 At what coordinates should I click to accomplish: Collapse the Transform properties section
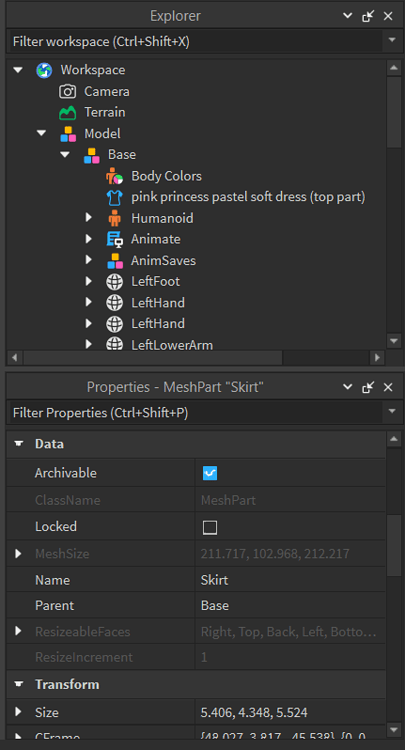click(19, 684)
